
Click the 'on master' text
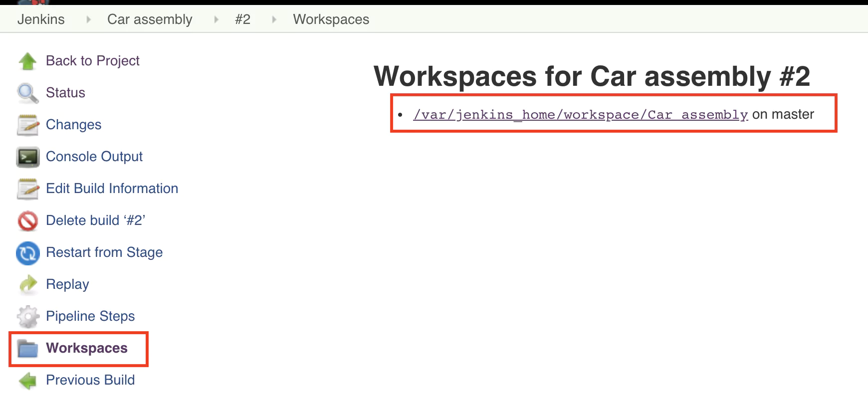point(783,114)
